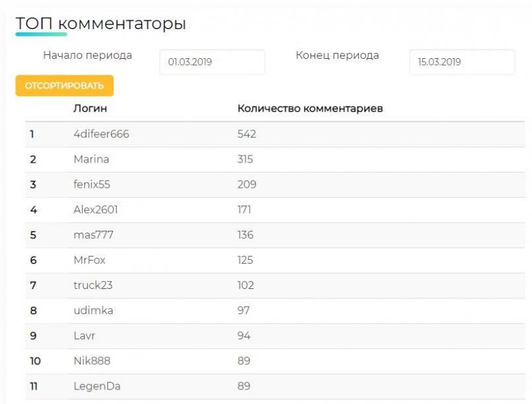The image size is (532, 404).
Task: Open the Alex2601 user login
Action: tap(96, 210)
